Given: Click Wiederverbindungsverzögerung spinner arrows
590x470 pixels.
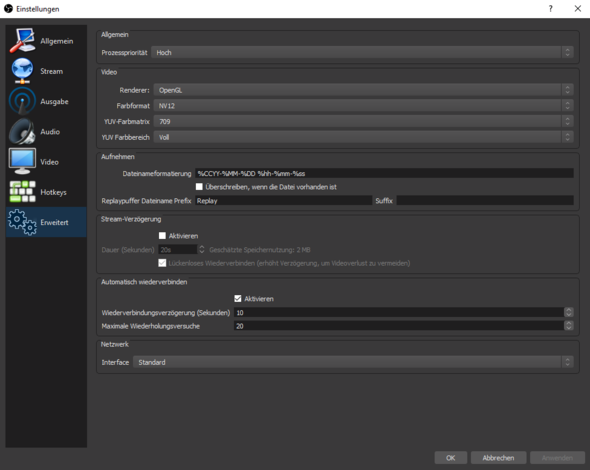Looking at the screenshot, I should tap(569, 312).
